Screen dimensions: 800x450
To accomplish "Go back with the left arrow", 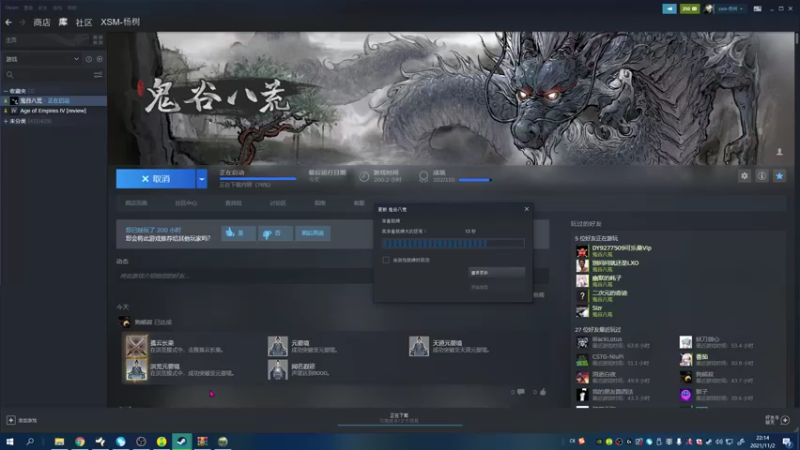I will click(x=9, y=22).
